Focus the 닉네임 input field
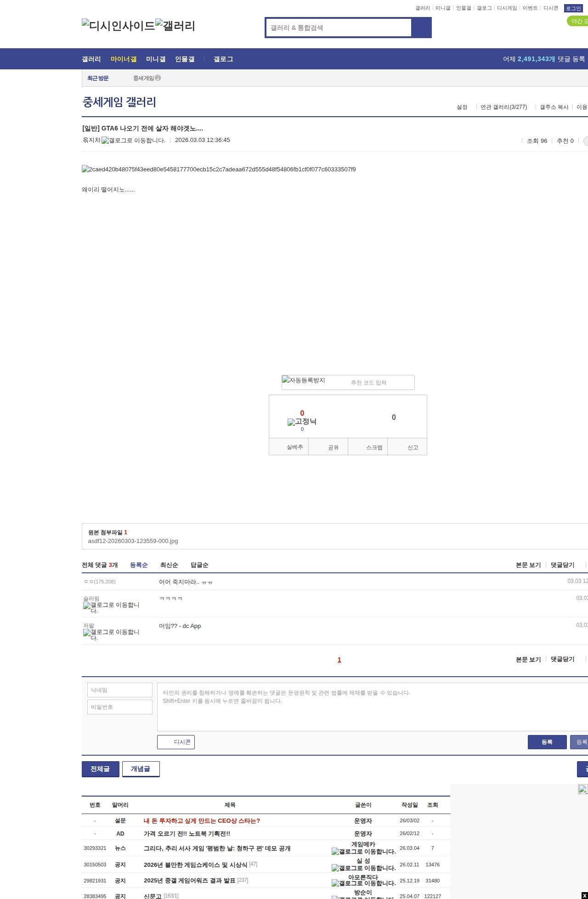Image resolution: width=588 pixels, height=899 pixels. [120, 690]
